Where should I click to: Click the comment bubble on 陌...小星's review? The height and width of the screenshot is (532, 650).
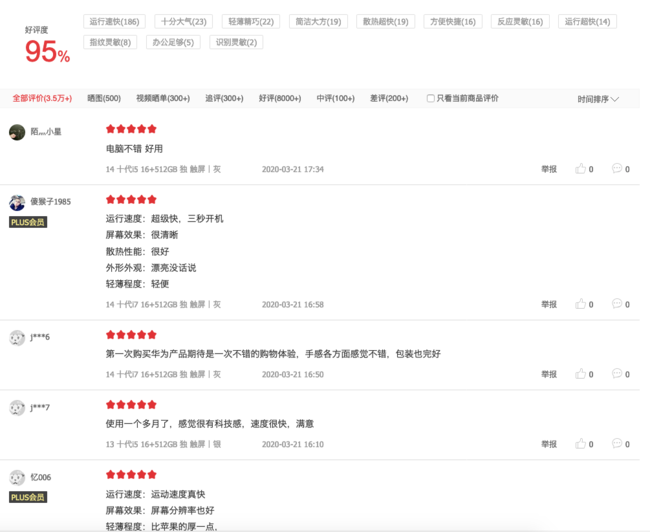coord(616,169)
